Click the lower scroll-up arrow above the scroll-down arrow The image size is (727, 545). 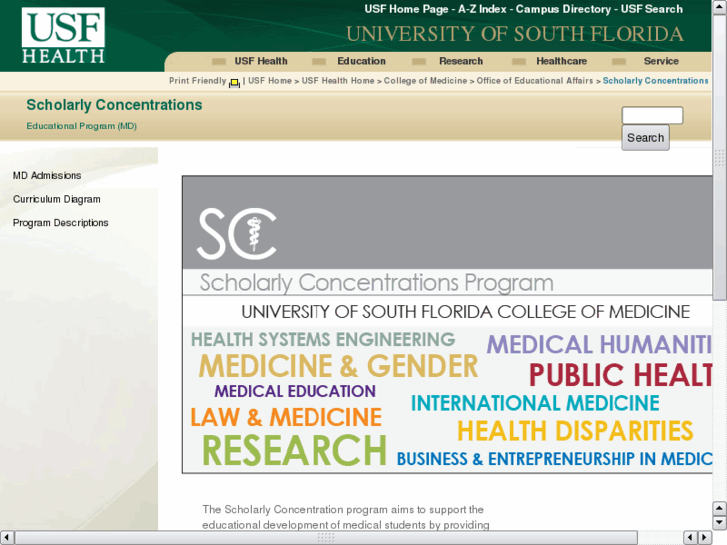point(719,508)
